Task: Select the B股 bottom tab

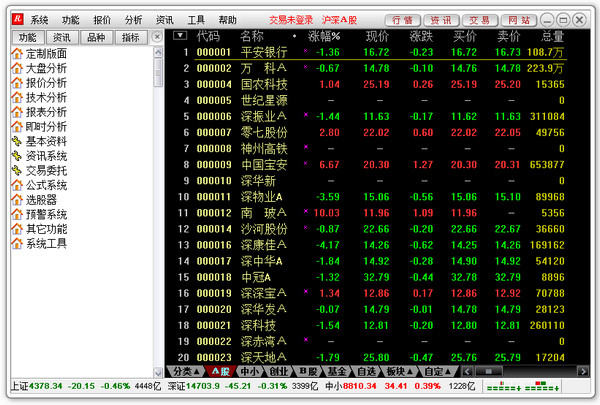Action: pos(308,371)
